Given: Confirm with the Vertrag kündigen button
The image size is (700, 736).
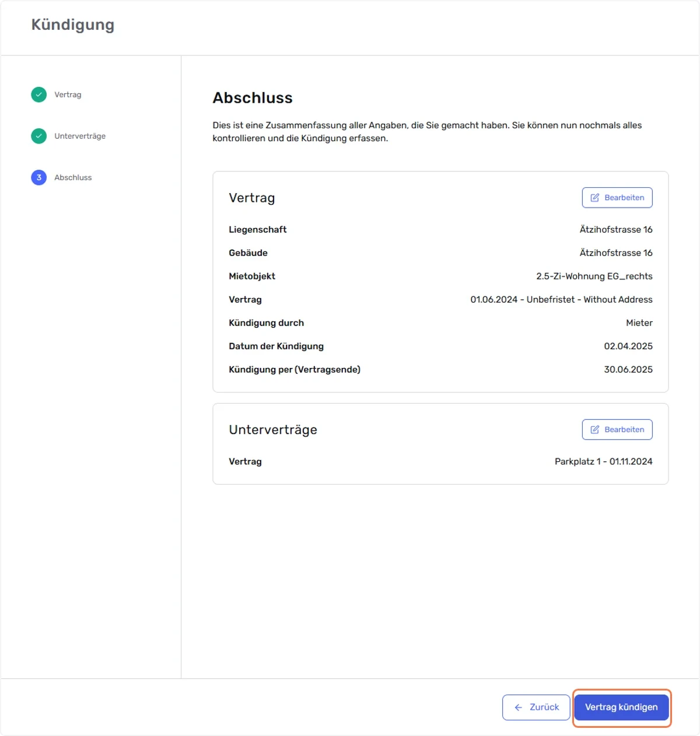Looking at the screenshot, I should (621, 707).
